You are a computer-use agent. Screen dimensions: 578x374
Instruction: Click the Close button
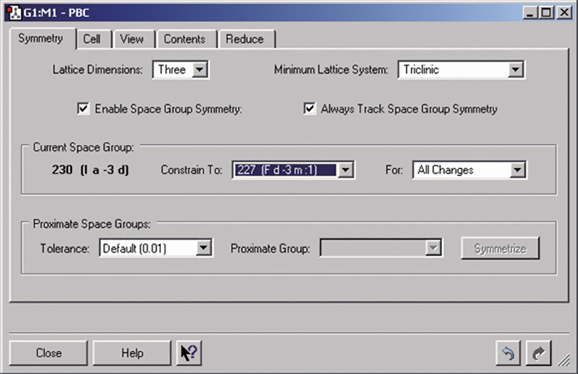(x=49, y=353)
